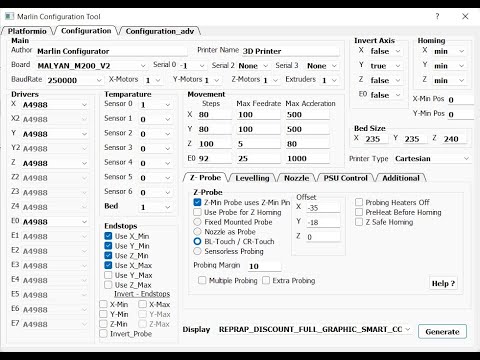
Task: Click the probe Offset X field
Action: click(323, 208)
